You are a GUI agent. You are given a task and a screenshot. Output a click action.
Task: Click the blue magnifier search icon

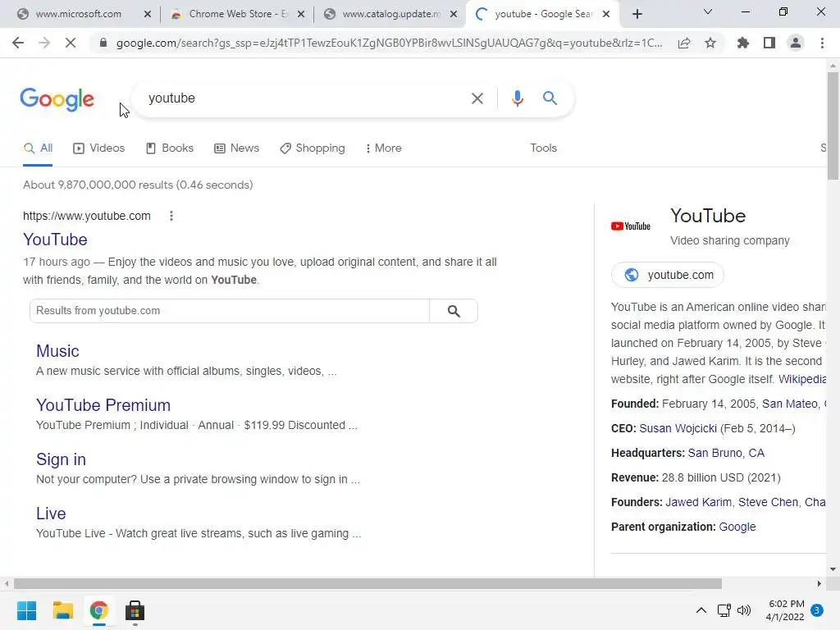[550, 98]
